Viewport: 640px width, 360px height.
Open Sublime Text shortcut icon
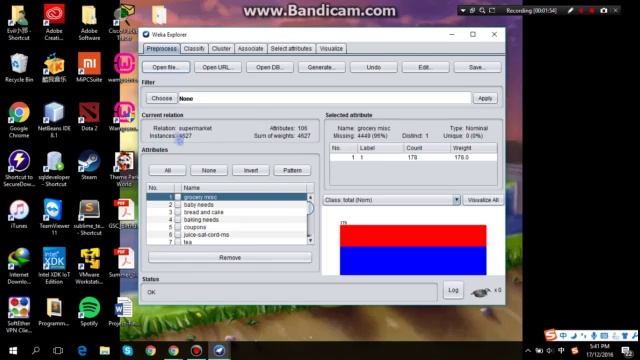tap(89, 210)
